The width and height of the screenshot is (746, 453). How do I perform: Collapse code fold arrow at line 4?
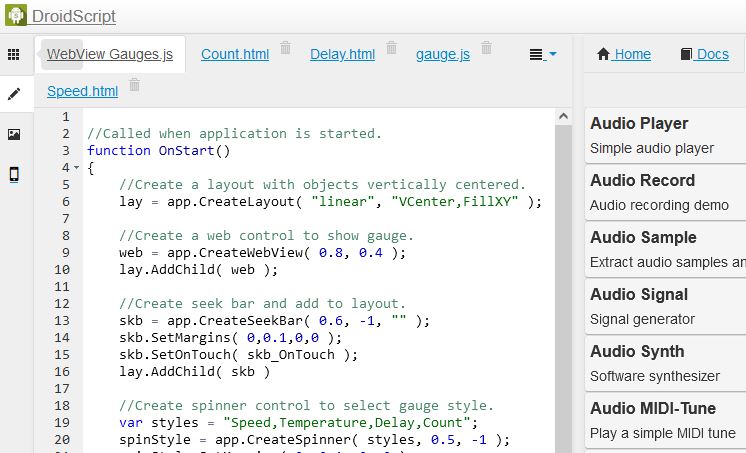pos(77,167)
